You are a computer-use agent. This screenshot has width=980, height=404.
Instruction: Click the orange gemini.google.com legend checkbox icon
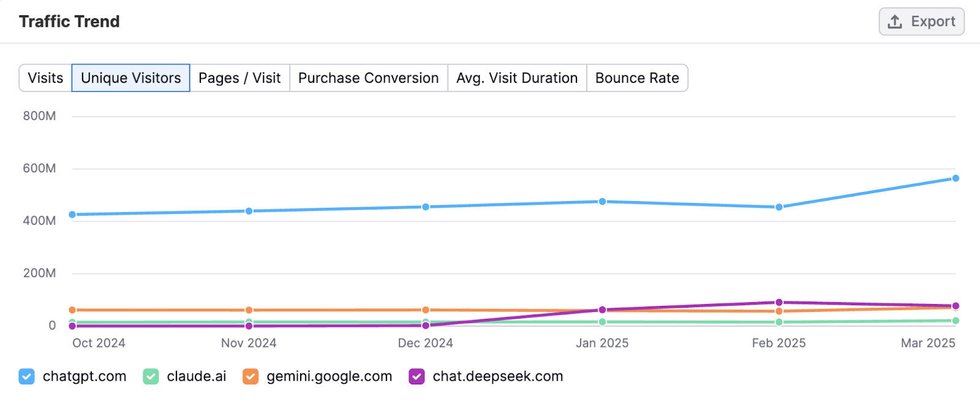[x=249, y=376]
